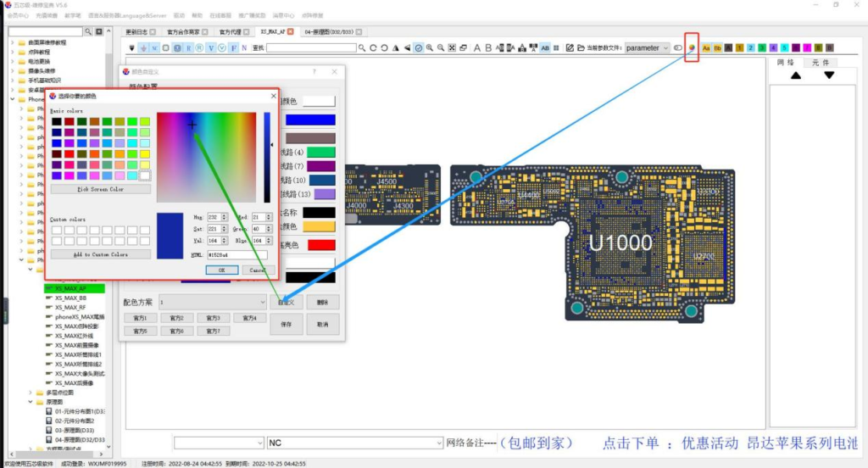Click the magnifier beside the toolbar find box
The image size is (868, 468).
point(362,47)
